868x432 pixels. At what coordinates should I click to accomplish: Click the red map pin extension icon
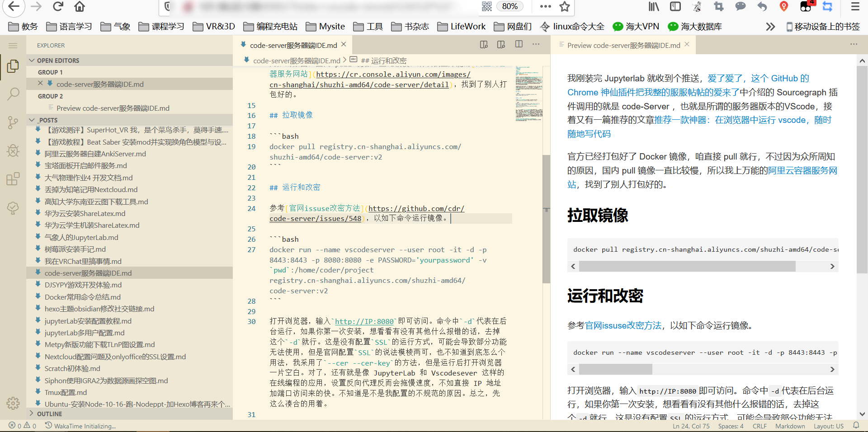(x=784, y=6)
